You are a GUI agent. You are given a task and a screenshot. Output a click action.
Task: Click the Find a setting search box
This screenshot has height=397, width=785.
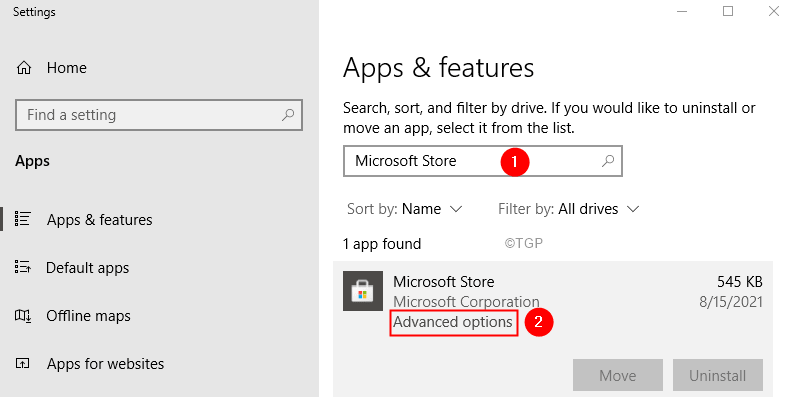159,115
